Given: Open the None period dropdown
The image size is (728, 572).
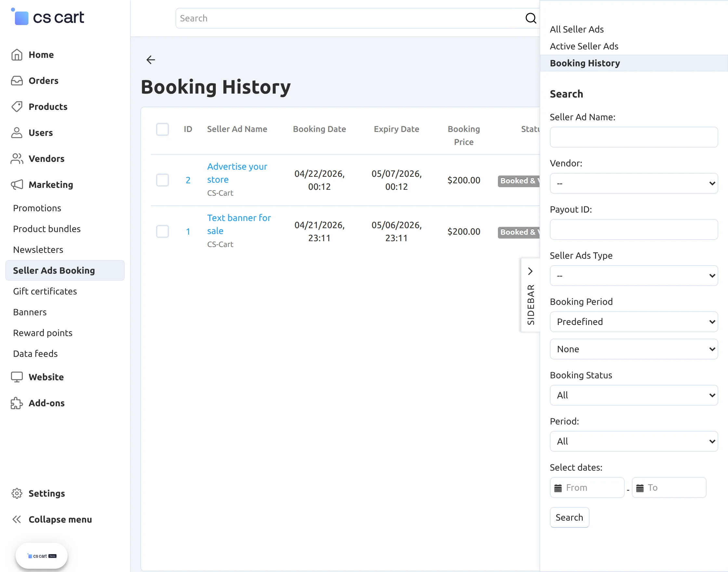Looking at the screenshot, I should [634, 349].
